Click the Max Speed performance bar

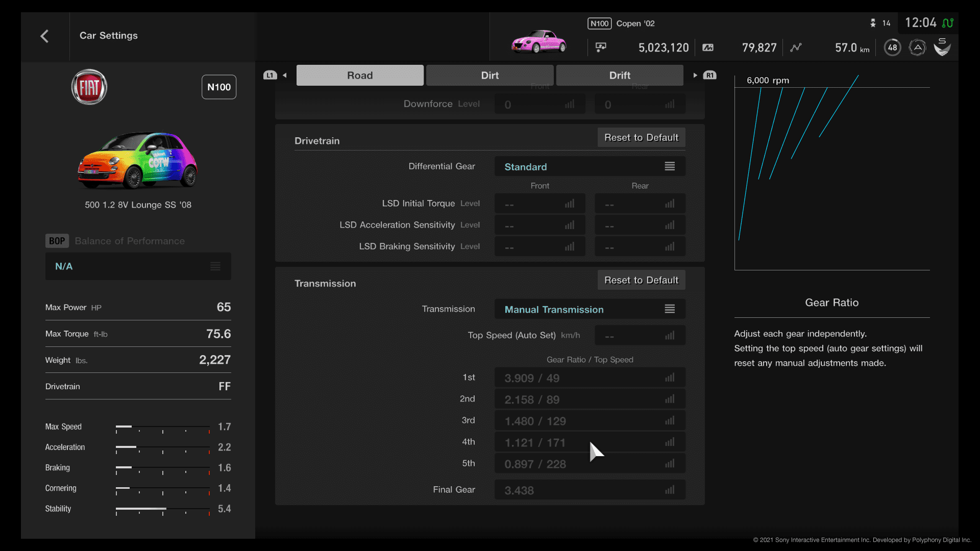(x=163, y=428)
